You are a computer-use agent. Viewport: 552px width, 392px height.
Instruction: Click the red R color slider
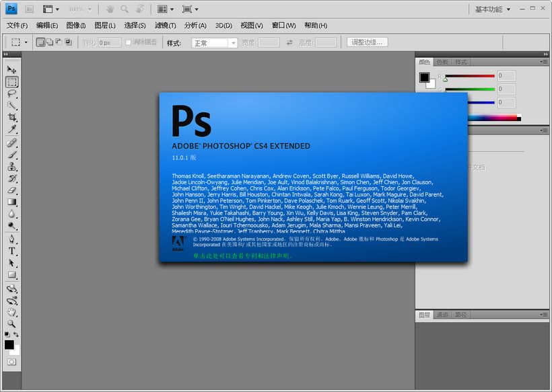(x=470, y=76)
